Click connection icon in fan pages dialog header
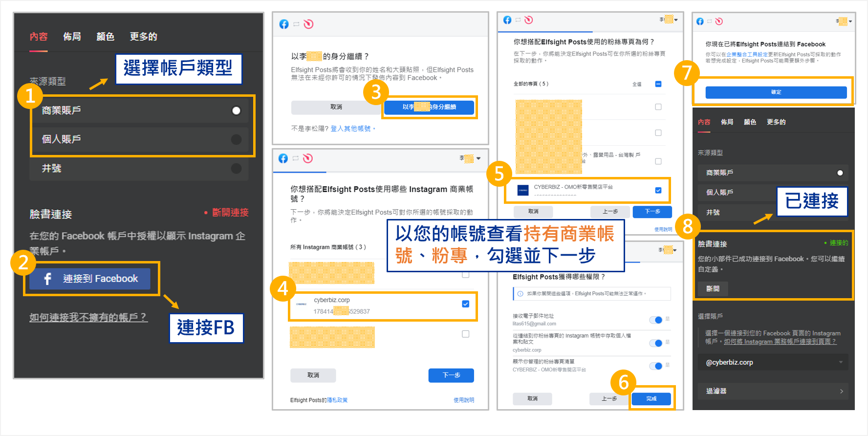Screen dimensions: 868x436 518,20
